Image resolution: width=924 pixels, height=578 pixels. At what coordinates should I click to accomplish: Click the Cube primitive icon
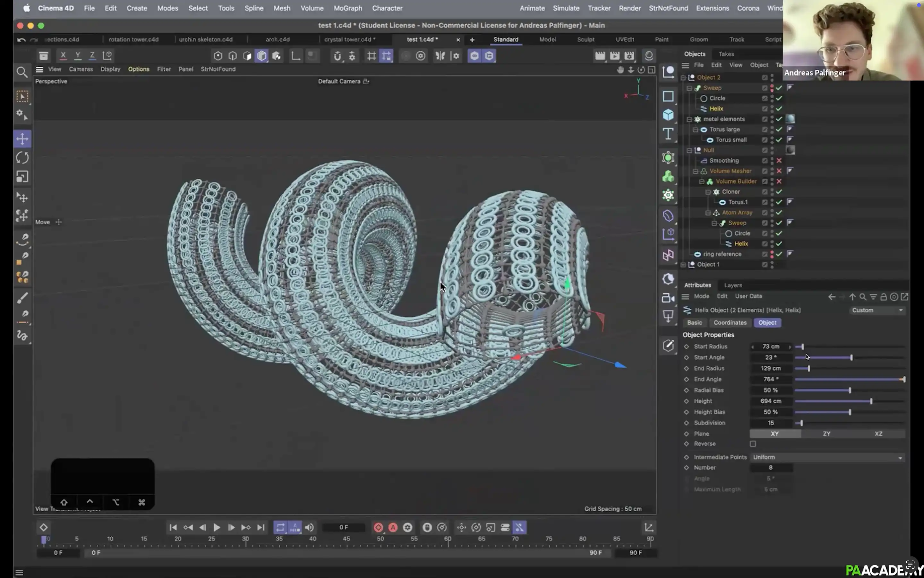(668, 115)
